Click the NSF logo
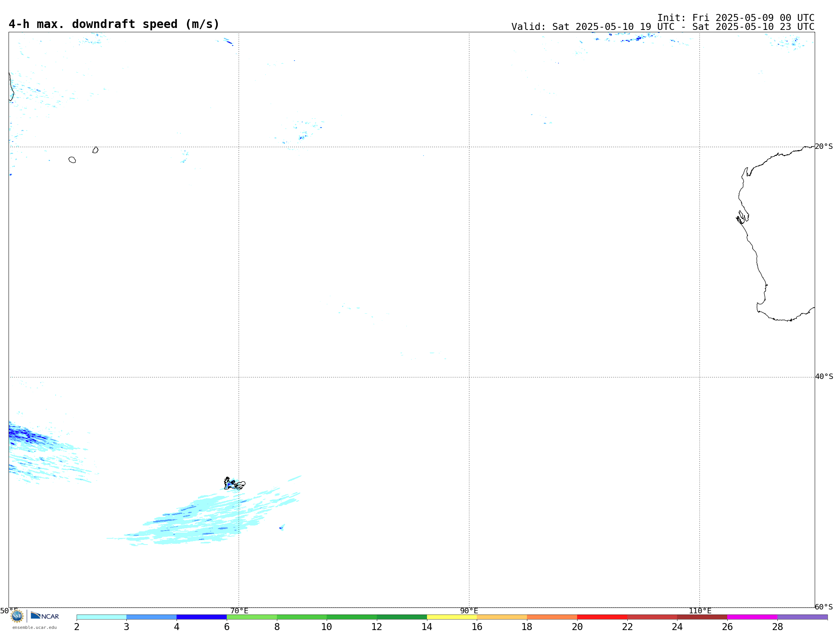 click(17, 616)
